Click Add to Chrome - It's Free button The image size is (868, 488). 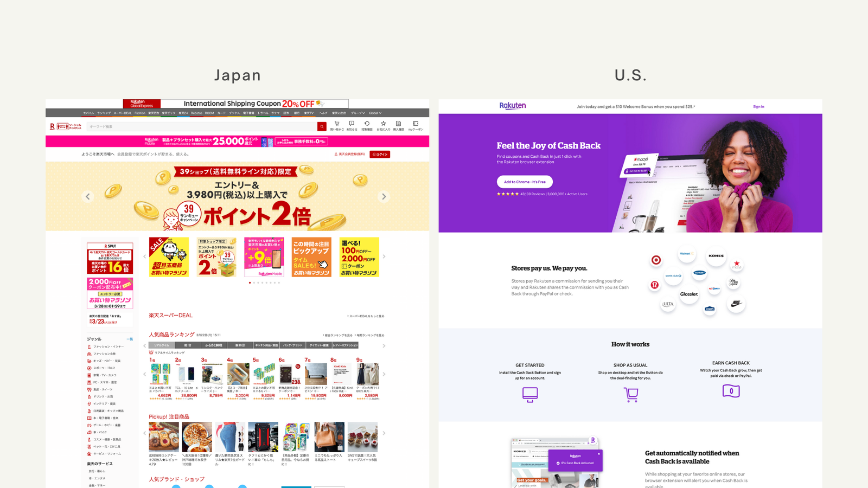(525, 182)
